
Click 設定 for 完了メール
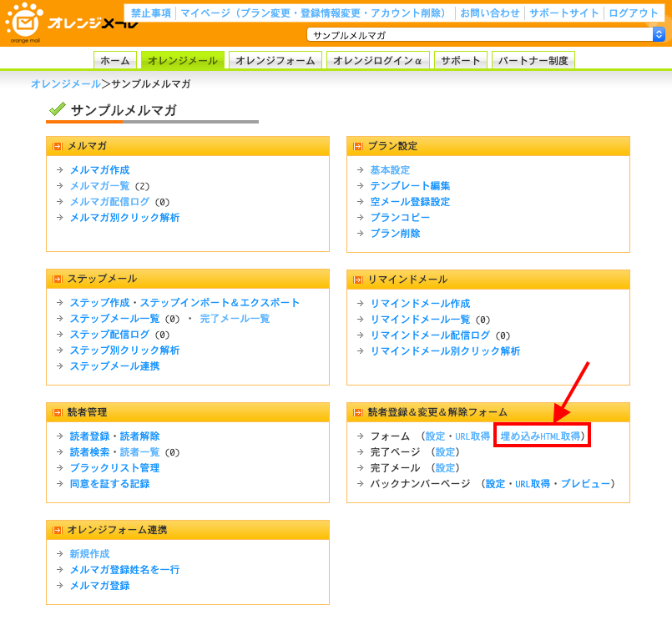coord(445,468)
